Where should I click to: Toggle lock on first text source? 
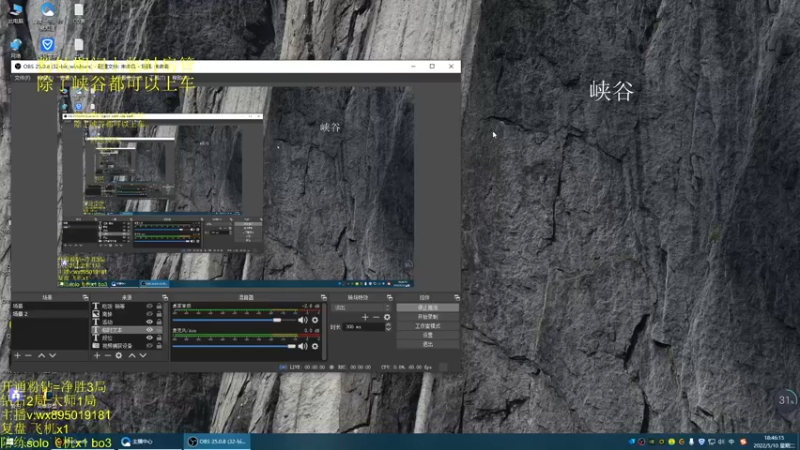[159, 306]
